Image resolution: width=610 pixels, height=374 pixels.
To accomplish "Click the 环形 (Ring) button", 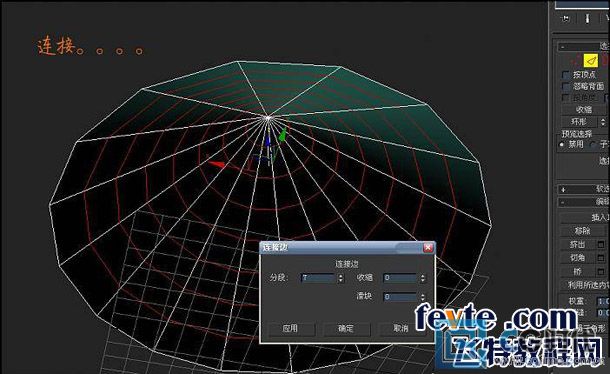I will coord(579,122).
